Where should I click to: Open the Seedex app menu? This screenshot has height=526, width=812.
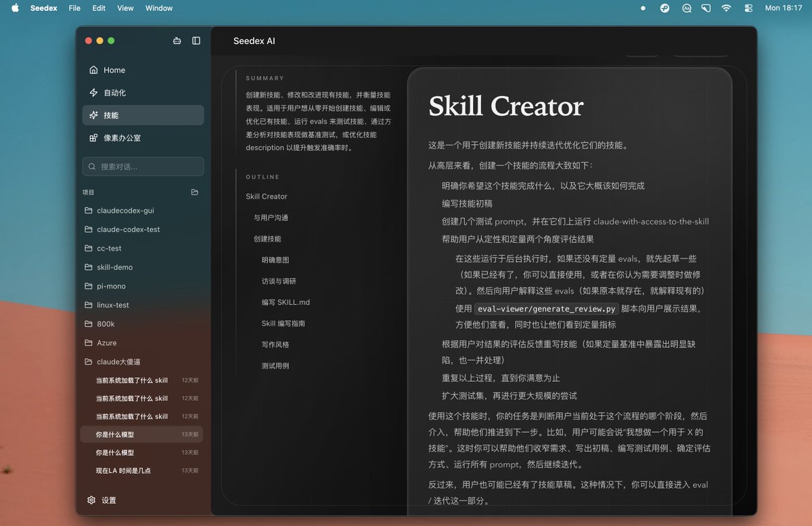pos(44,8)
